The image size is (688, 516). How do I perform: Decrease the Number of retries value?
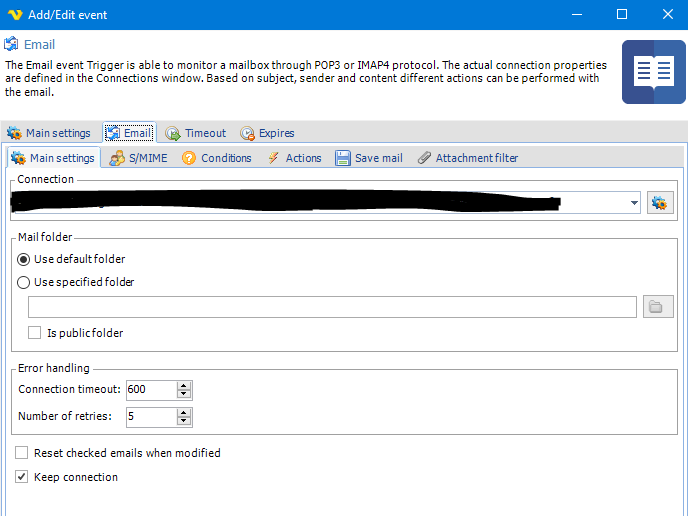(x=184, y=421)
